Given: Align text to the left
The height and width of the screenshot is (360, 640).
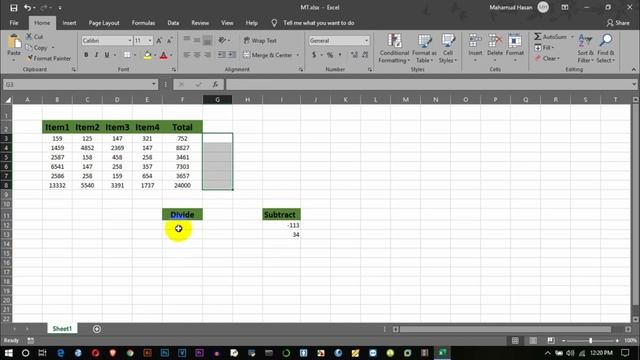Looking at the screenshot, I should tap(187, 55).
